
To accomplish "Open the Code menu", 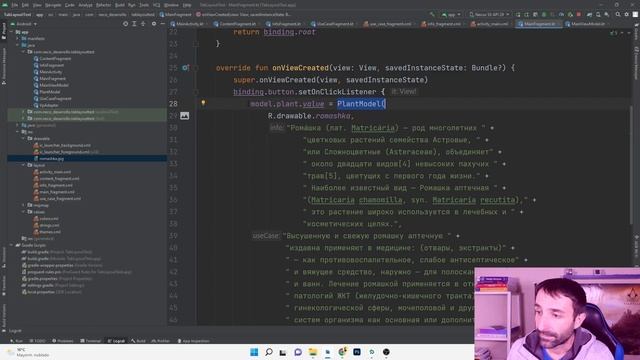I will (x=70, y=5).
